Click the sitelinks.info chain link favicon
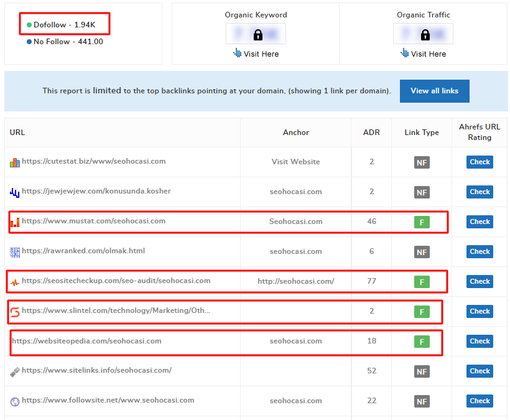The height and width of the screenshot is (420, 510). pyautogui.click(x=15, y=372)
